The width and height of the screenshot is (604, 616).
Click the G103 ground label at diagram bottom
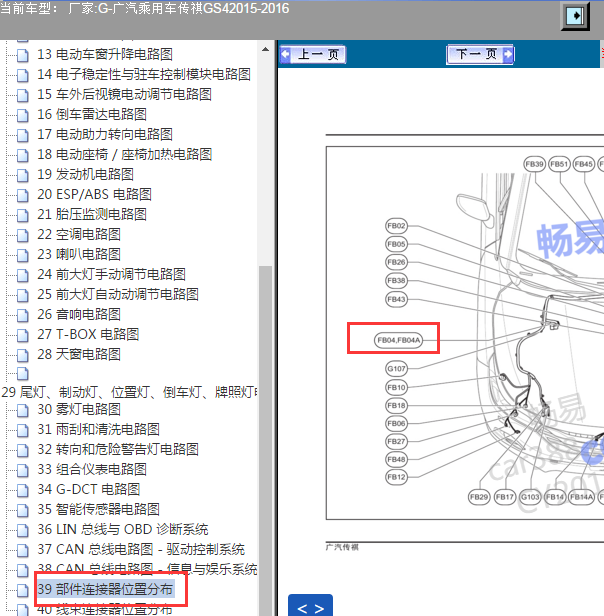530,497
